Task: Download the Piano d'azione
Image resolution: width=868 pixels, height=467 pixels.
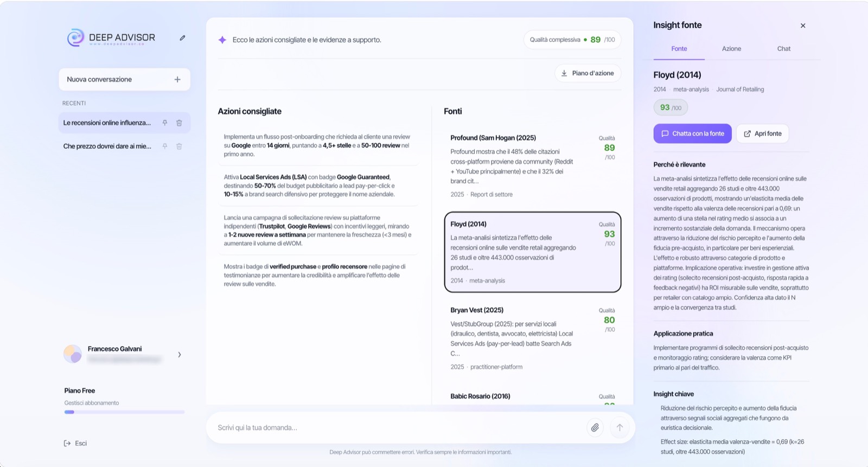Action: 588,73
